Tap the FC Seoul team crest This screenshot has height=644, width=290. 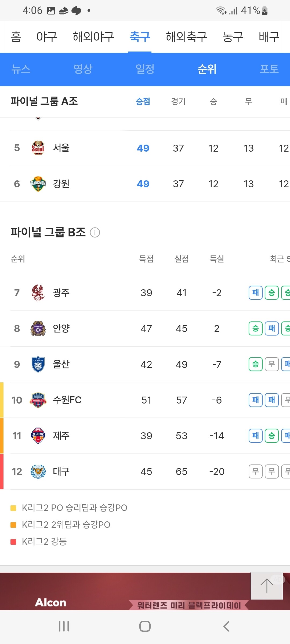point(38,148)
